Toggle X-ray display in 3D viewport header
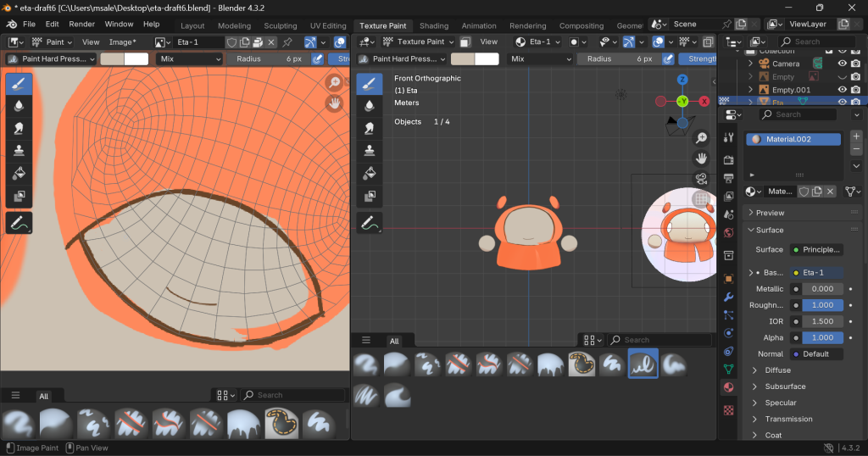Screen dimensions: 868x456 pyautogui.click(x=708, y=42)
